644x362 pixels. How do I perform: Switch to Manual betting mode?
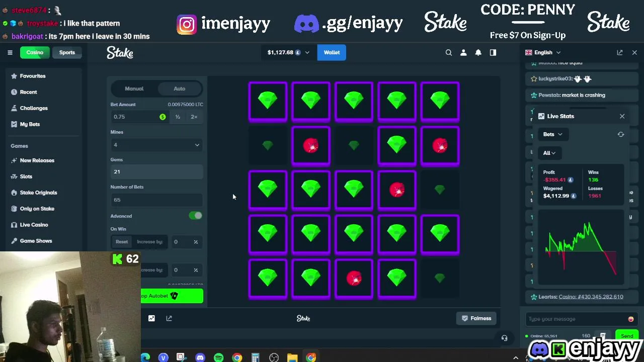click(134, 88)
